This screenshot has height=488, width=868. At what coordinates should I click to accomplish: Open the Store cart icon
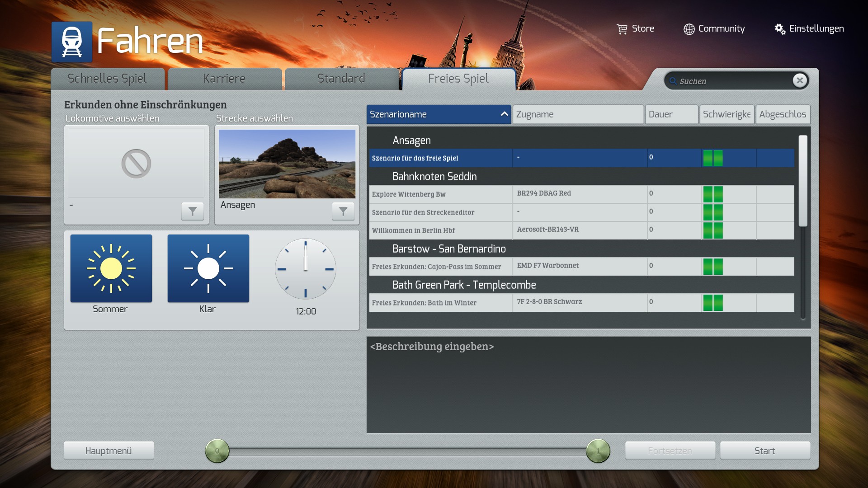pos(622,29)
